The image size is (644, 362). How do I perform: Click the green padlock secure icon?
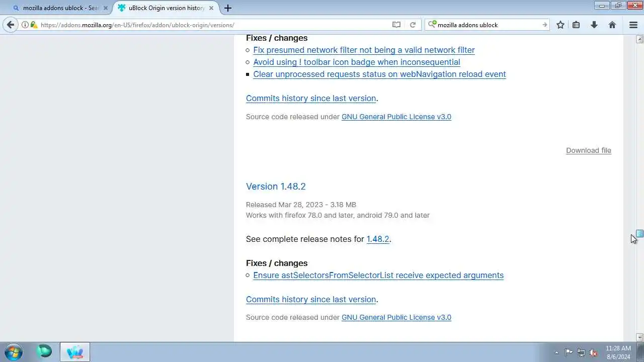[34, 25]
